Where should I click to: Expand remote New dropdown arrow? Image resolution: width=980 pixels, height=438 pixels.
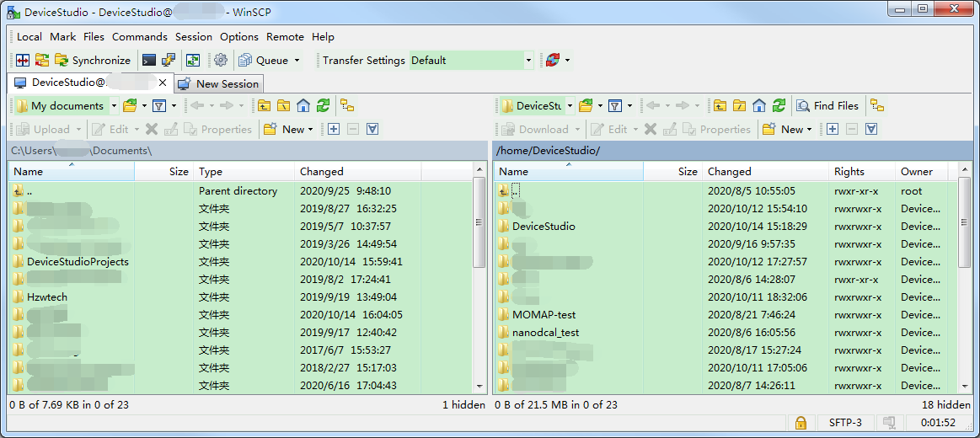point(810,130)
